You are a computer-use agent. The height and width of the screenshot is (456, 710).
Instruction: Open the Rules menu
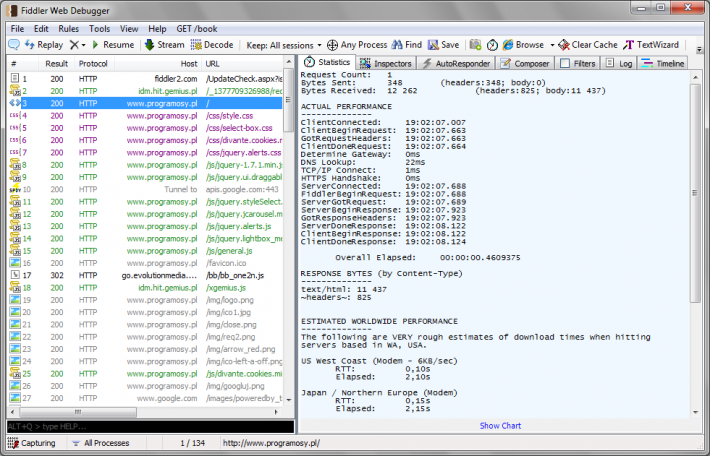(x=68, y=29)
